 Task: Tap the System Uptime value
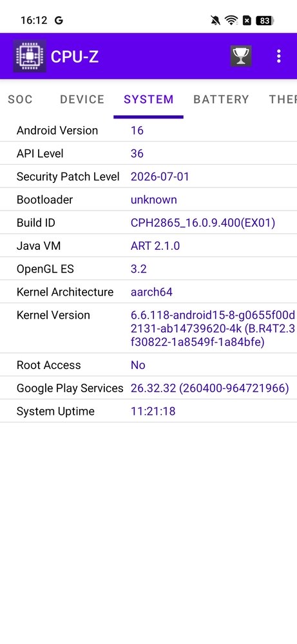153,411
